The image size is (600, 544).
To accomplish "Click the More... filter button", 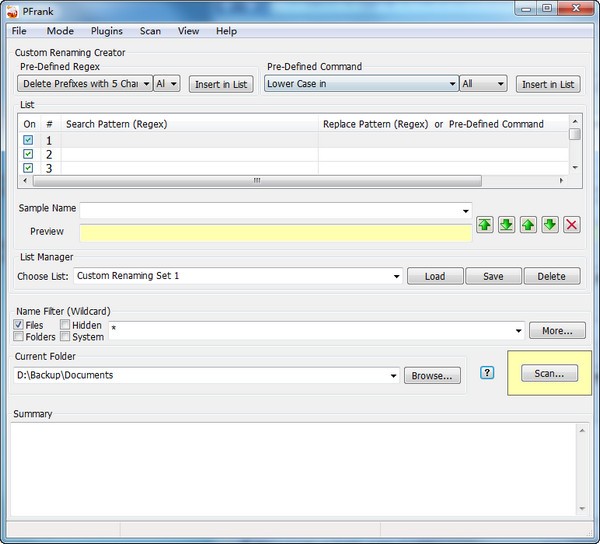I will point(557,331).
